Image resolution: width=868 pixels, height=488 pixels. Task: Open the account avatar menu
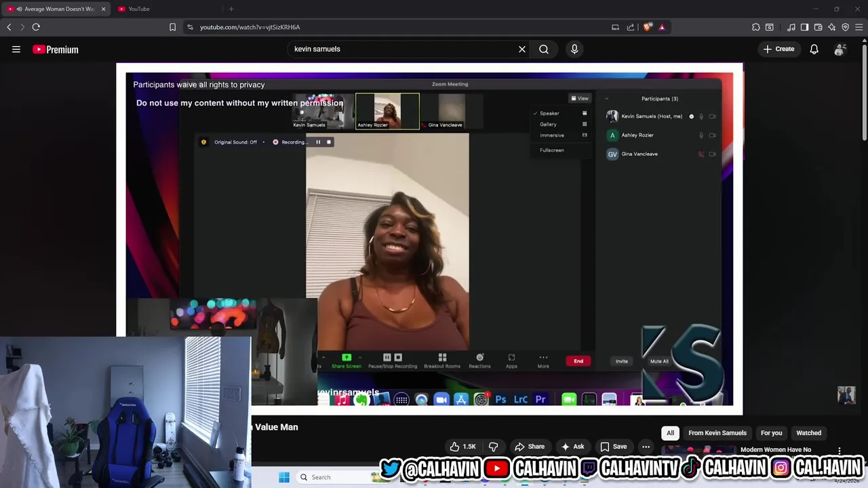840,49
